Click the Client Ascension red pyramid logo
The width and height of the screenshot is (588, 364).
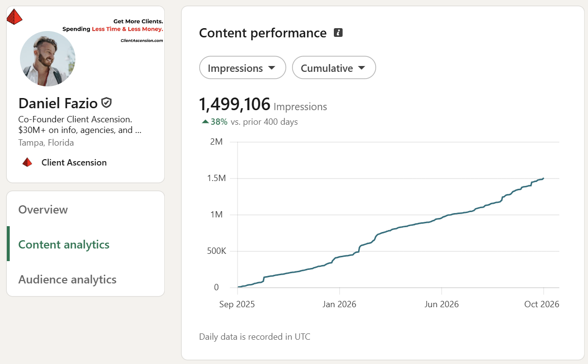click(27, 163)
